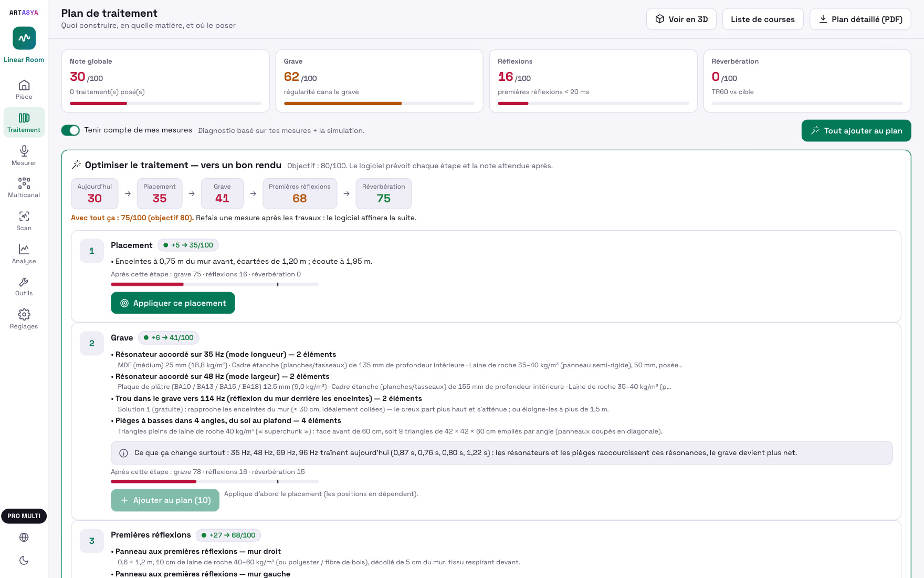
Task: Select the Placement 35 step card
Action: coord(160,193)
